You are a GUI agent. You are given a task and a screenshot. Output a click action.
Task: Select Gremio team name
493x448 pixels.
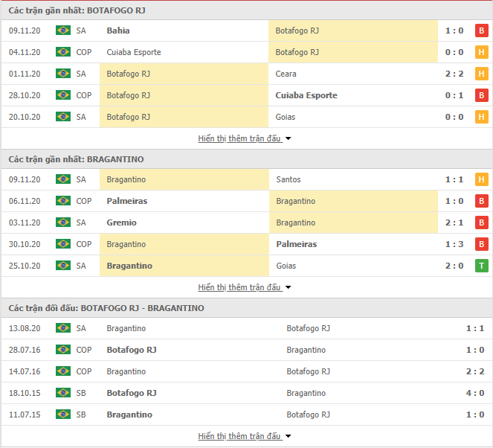[122, 223]
